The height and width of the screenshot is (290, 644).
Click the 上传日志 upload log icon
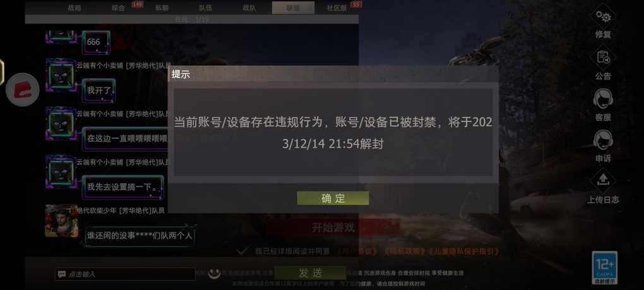point(603,181)
